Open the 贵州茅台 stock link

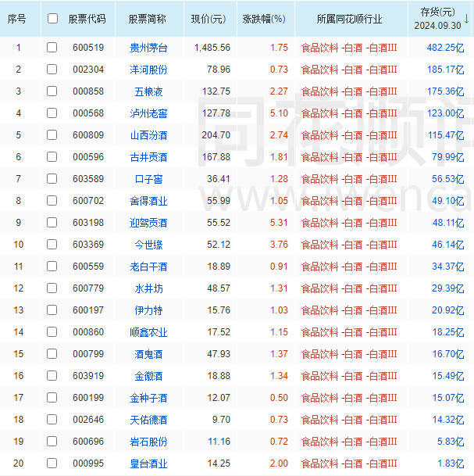pyautogui.click(x=148, y=48)
